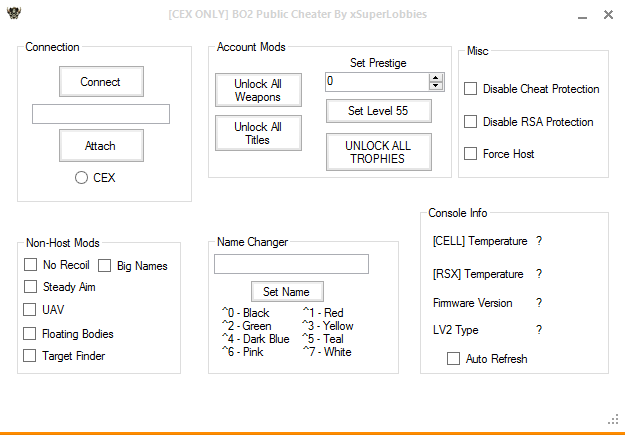Viewport: 625px width, 435px height.
Task: Focus the Connection IP input field
Action: tap(101, 114)
